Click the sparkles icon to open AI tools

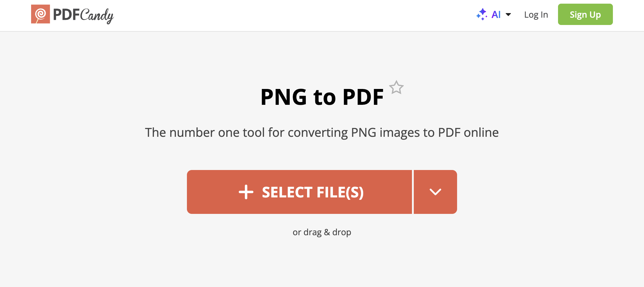pos(482,14)
